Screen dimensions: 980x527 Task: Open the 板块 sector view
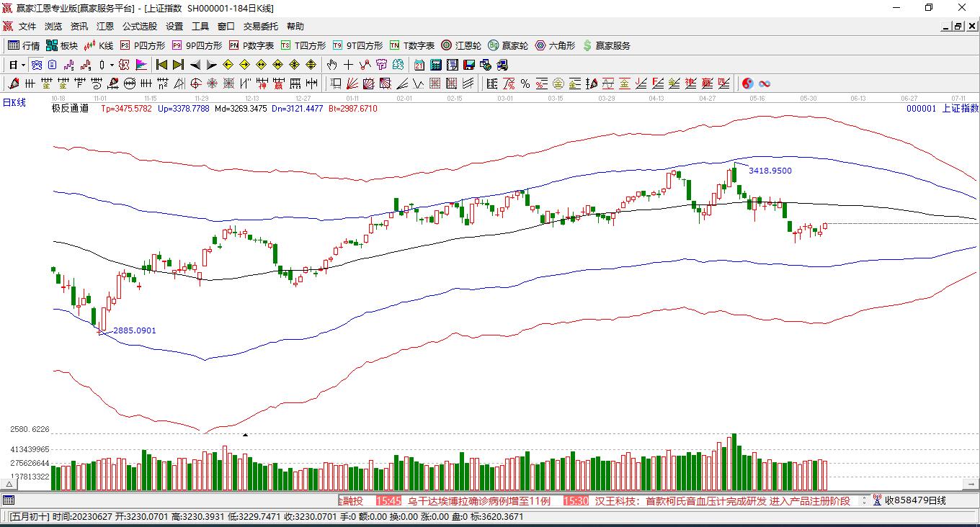pyautogui.click(x=61, y=45)
